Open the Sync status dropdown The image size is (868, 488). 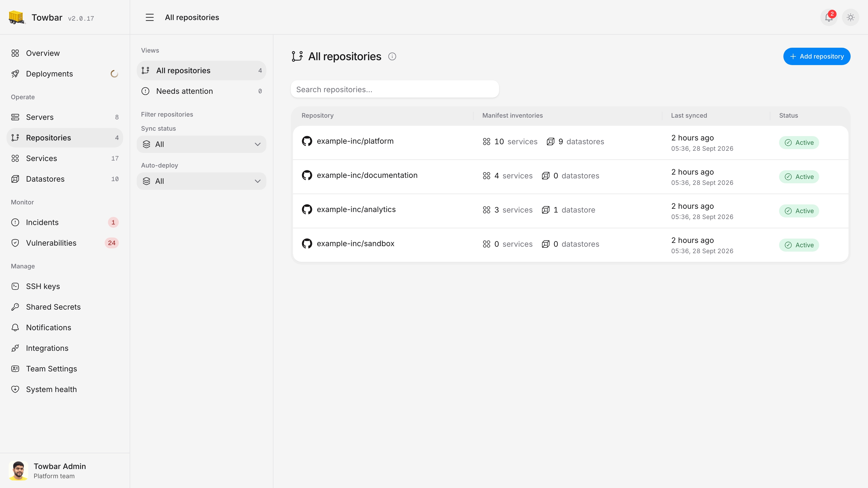click(x=202, y=144)
